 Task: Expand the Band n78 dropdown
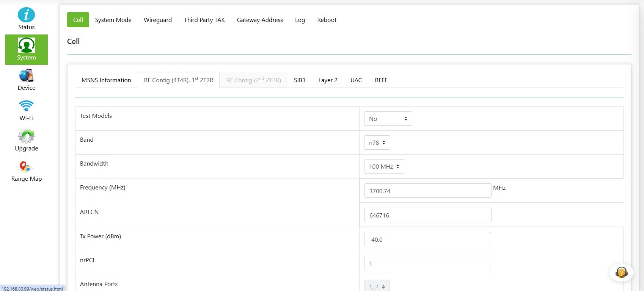377,142
